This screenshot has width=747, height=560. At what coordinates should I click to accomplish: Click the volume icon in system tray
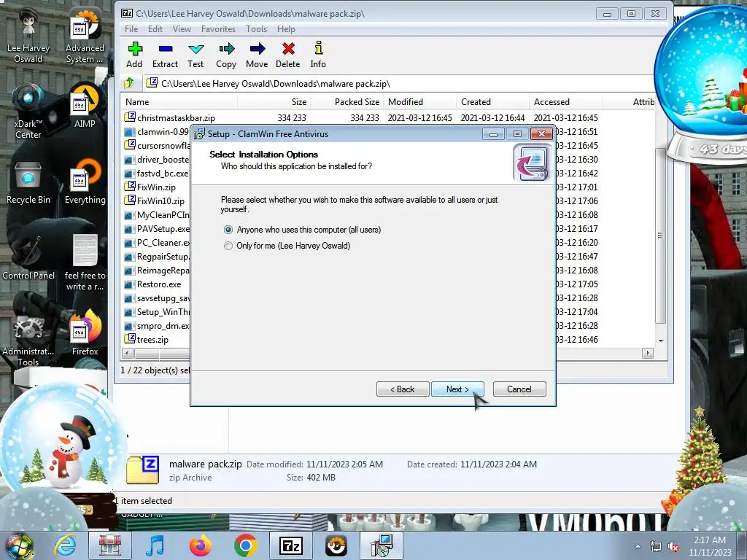[673, 546]
